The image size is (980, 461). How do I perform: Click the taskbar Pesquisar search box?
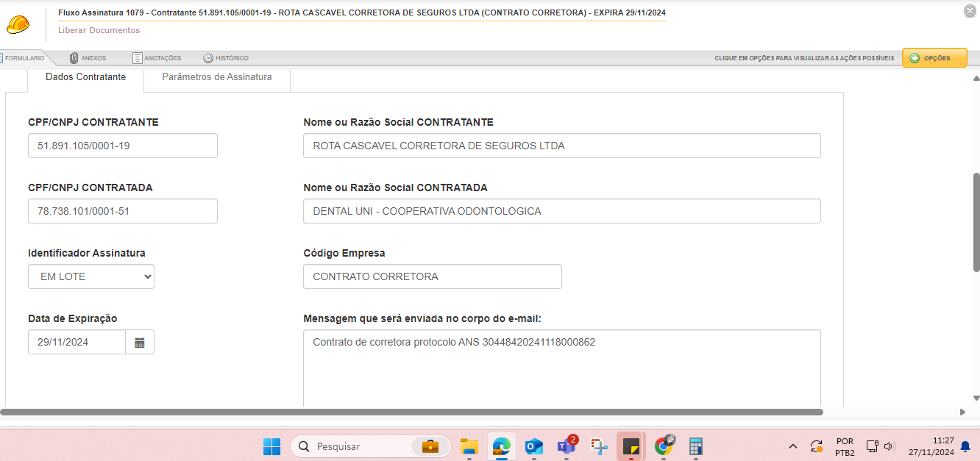coord(369,446)
